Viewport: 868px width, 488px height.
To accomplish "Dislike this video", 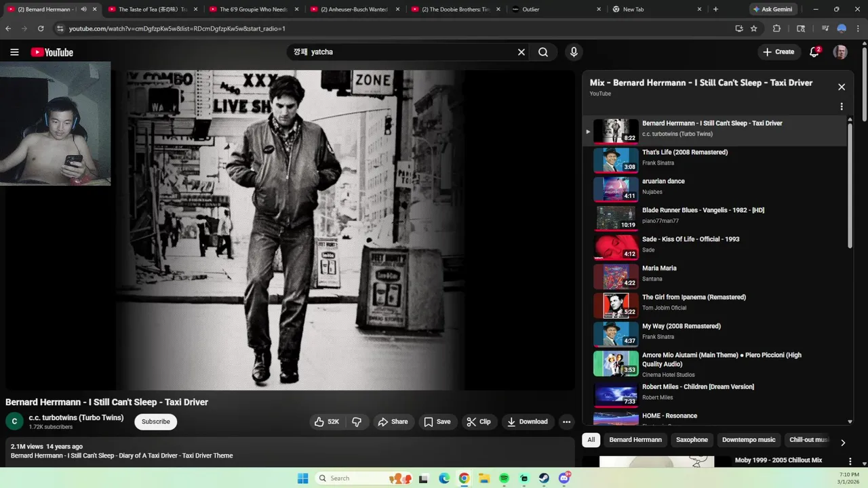I will (x=357, y=422).
